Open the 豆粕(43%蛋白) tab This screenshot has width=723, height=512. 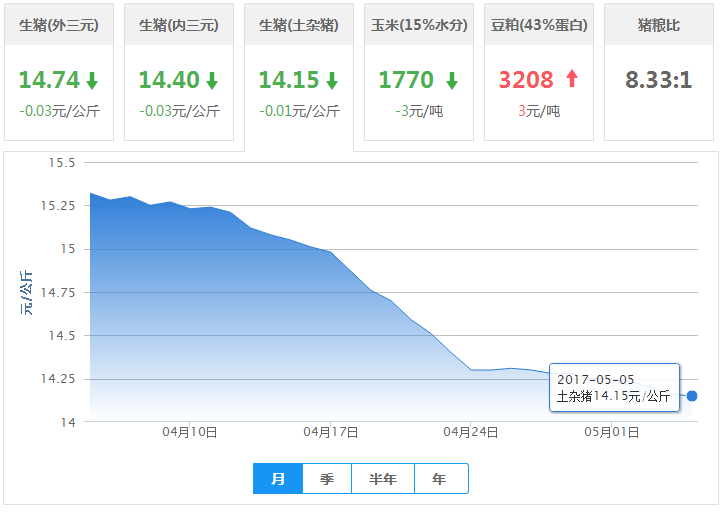pyautogui.click(x=539, y=24)
